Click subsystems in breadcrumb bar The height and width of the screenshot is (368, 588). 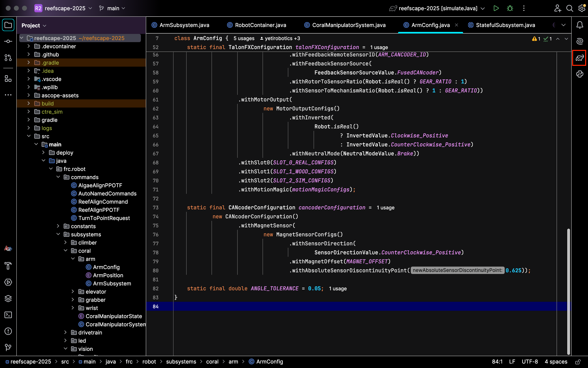[x=181, y=362]
